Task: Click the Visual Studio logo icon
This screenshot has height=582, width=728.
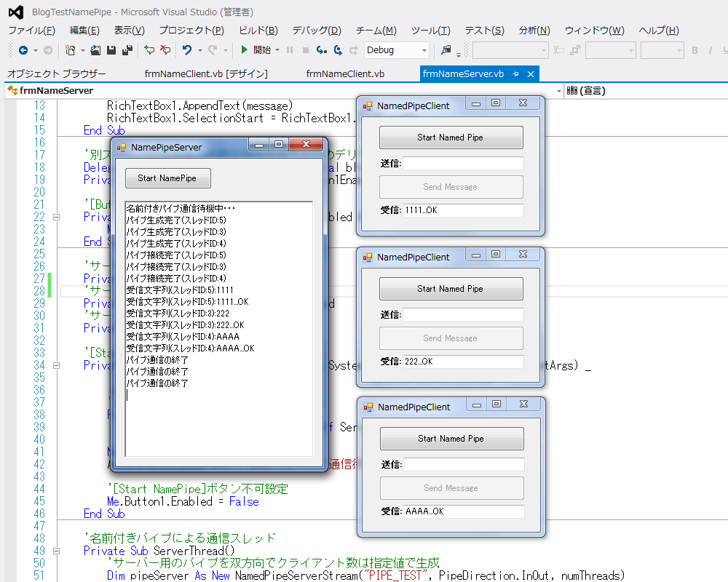Action: click(16, 12)
